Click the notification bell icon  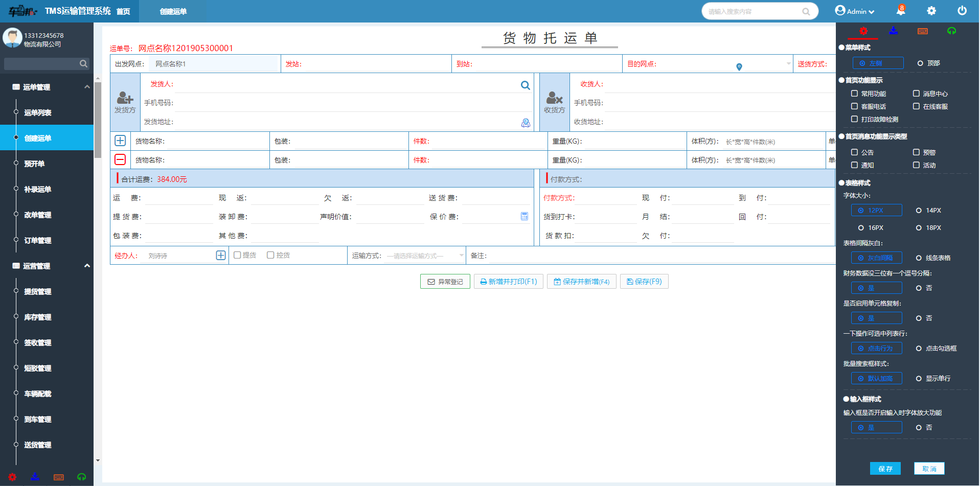(900, 11)
